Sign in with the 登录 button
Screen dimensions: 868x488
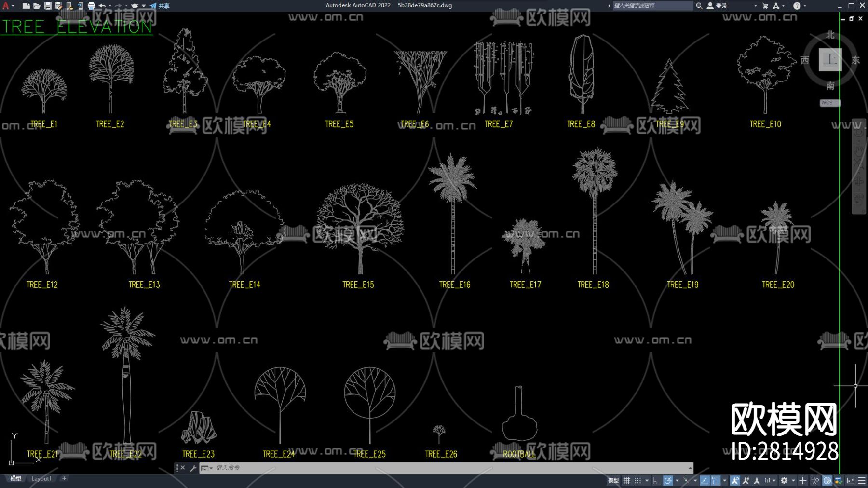point(717,6)
